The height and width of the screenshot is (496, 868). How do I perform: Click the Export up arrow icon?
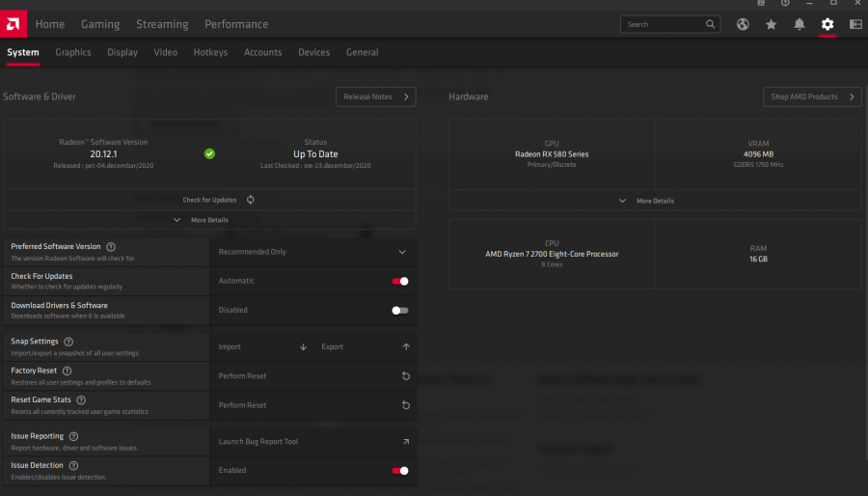(x=406, y=347)
